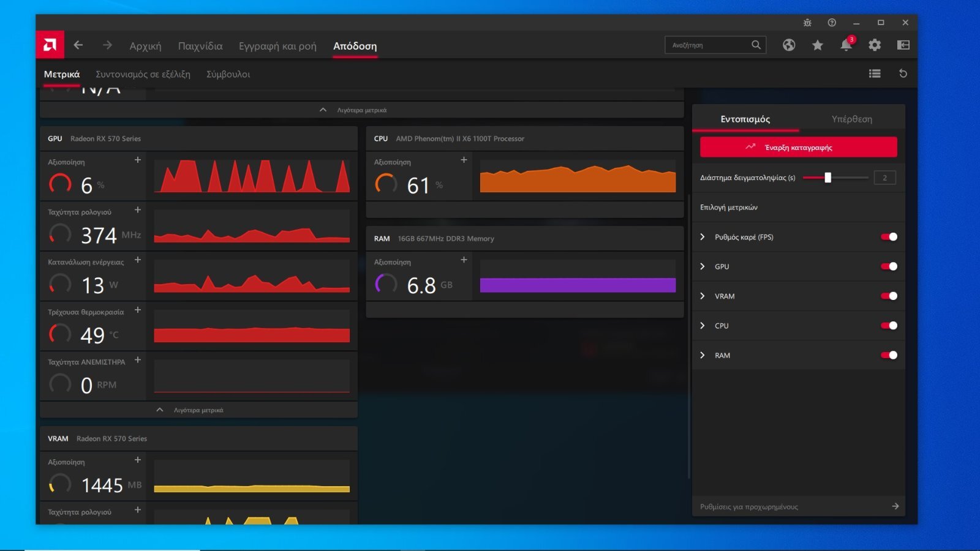Expand VRAM metrics selection row
Screen dimensions: 980x551
click(x=703, y=296)
